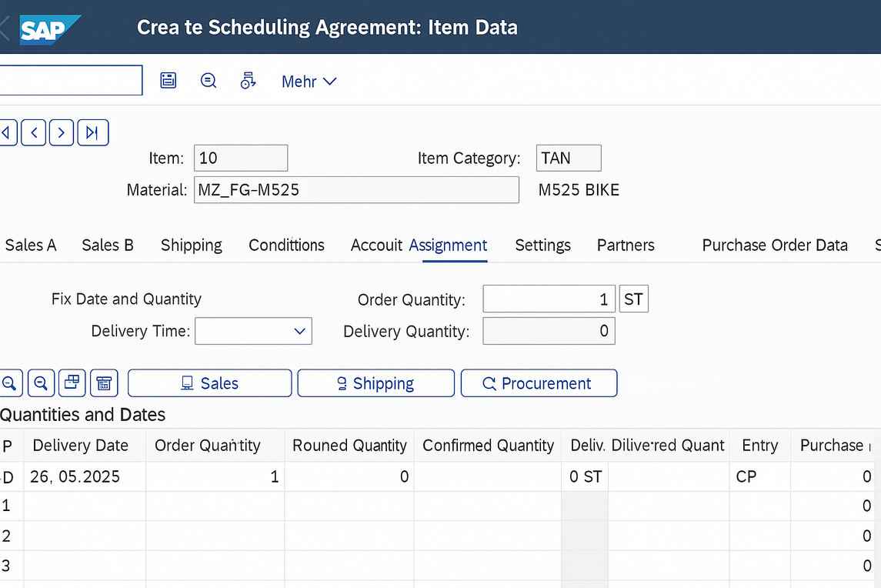Click the 0 ST delivery cell
This screenshot has width=881, height=588.
tap(585, 476)
